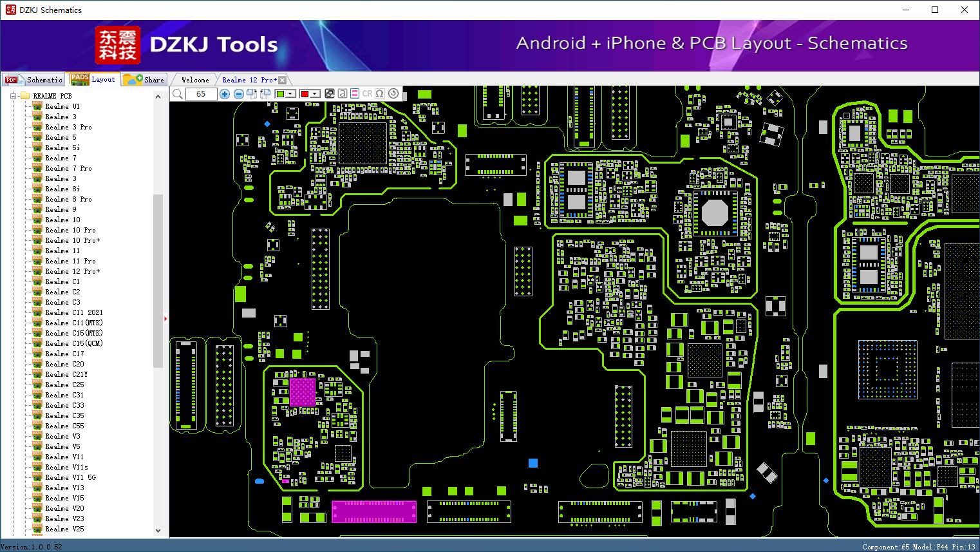Click the tree panel vertical scrollbar thumb

point(158,281)
